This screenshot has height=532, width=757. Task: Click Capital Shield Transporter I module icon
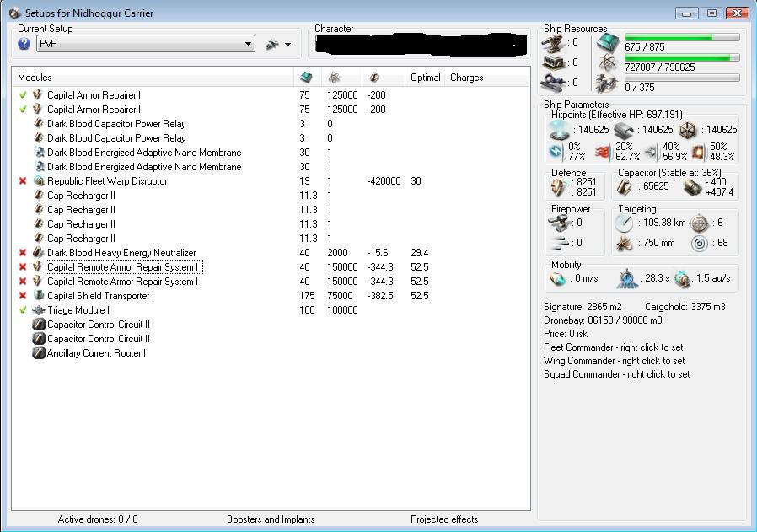click(x=39, y=295)
